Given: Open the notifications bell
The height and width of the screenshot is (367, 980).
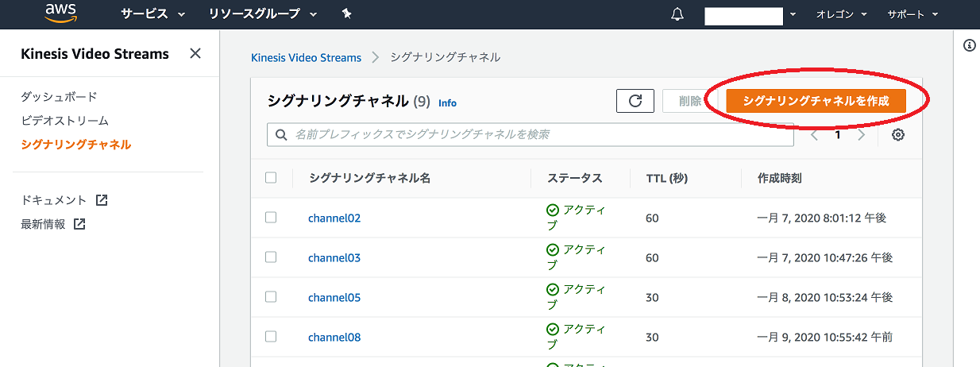Looking at the screenshot, I should coord(677,14).
